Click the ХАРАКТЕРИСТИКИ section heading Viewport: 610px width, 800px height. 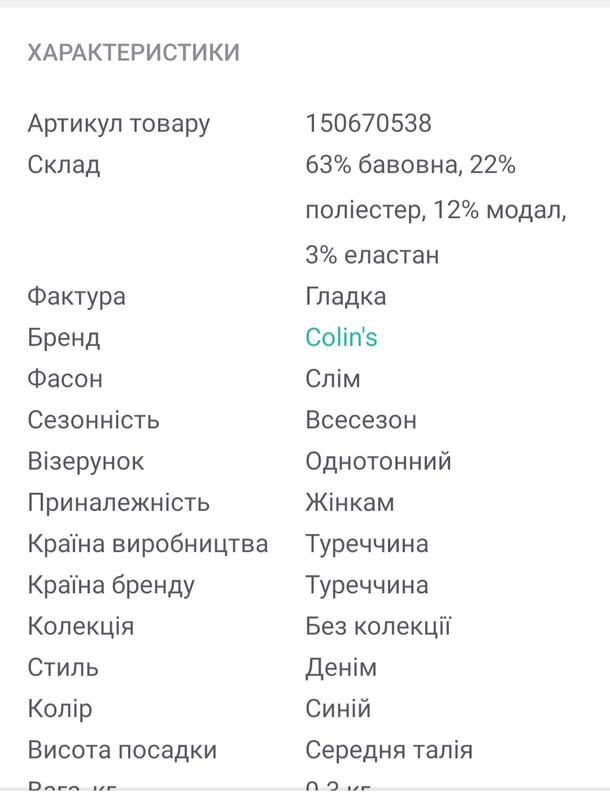tap(134, 53)
